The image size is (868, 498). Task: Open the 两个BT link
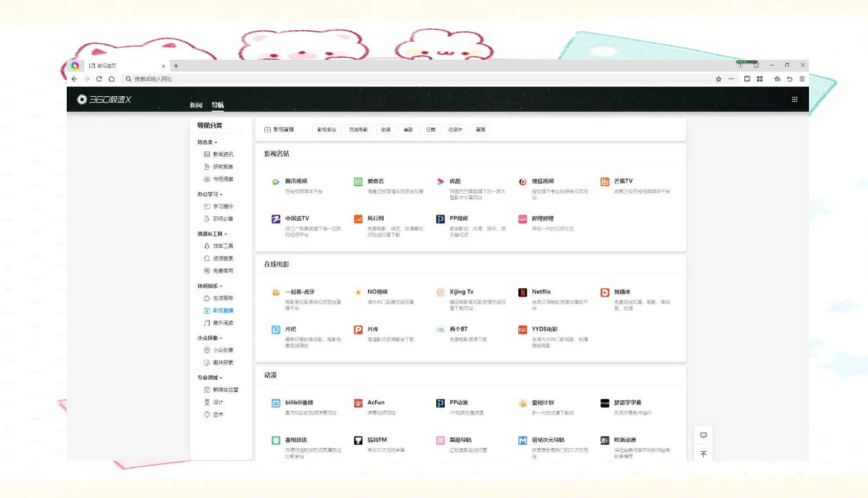459,329
